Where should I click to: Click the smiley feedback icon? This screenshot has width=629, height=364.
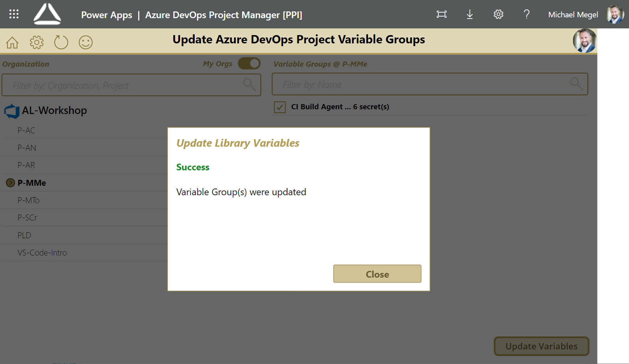pyautogui.click(x=86, y=42)
